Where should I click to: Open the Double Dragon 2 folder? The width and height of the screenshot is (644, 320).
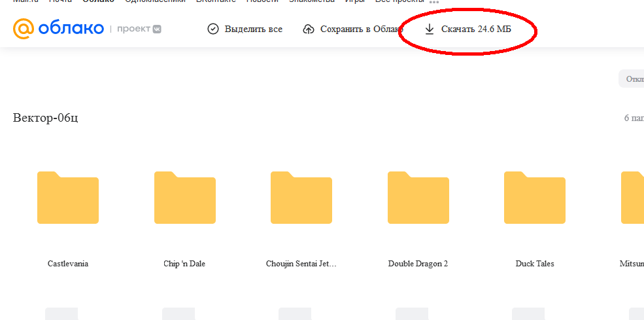click(418, 198)
